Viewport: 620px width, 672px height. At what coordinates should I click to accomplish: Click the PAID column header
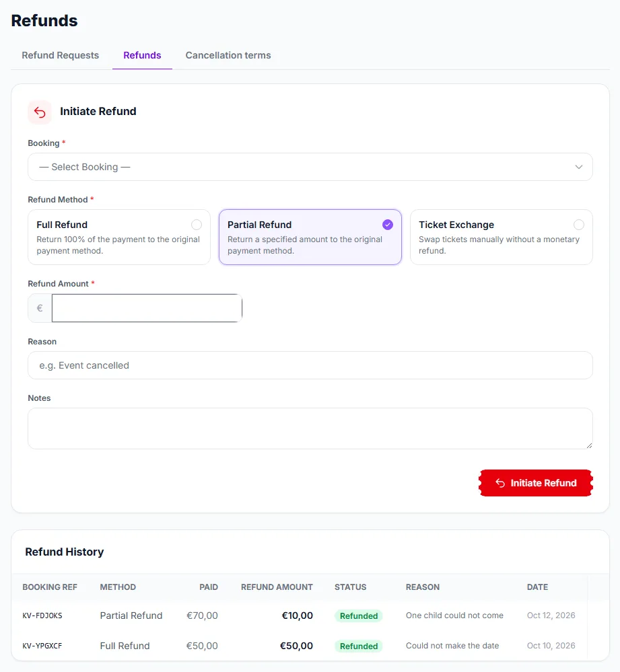[x=209, y=587]
